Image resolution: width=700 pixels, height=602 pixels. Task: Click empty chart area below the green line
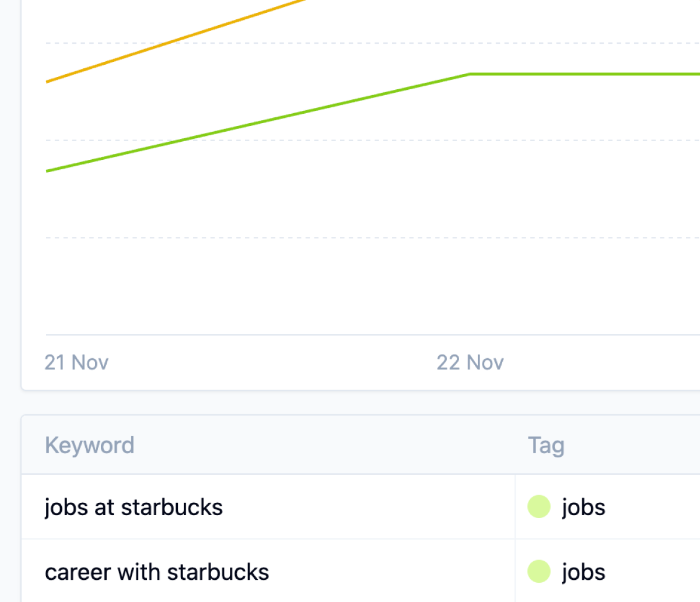(x=350, y=262)
